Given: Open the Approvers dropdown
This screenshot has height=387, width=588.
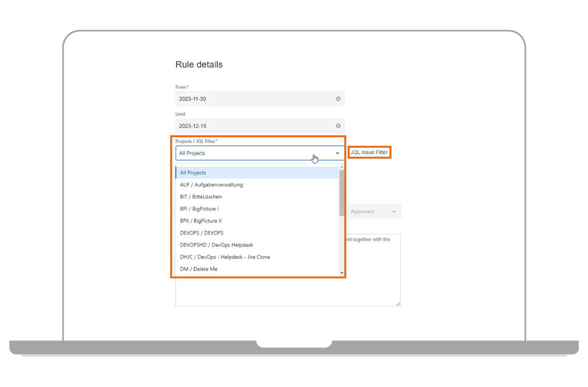Looking at the screenshot, I should pos(373,212).
